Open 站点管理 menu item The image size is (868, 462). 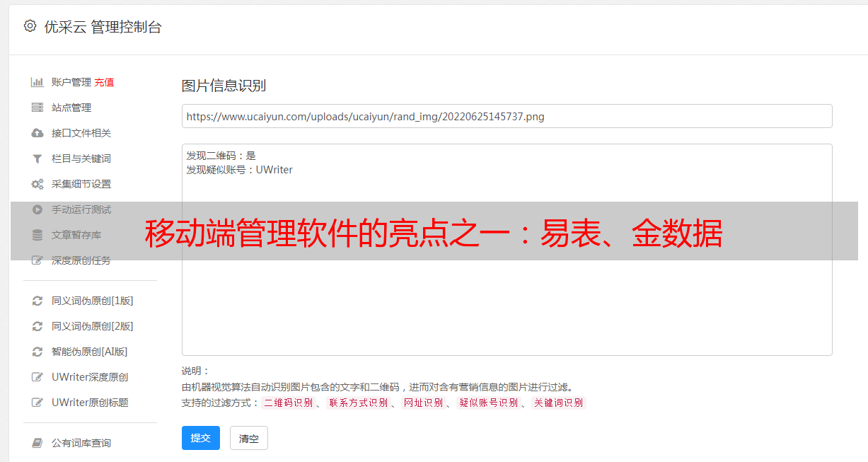pos(71,108)
